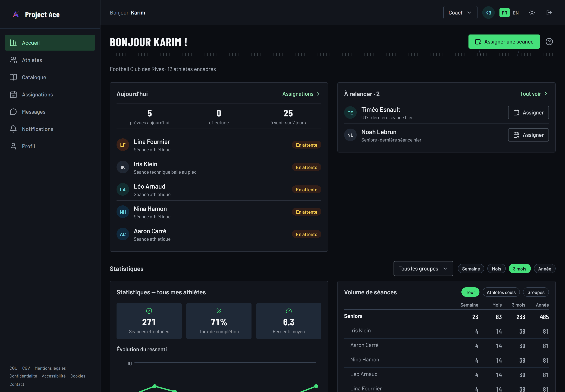This screenshot has width=565, height=392.
Task: Click Nina Hamon's NH avatar
Action: coord(123,212)
